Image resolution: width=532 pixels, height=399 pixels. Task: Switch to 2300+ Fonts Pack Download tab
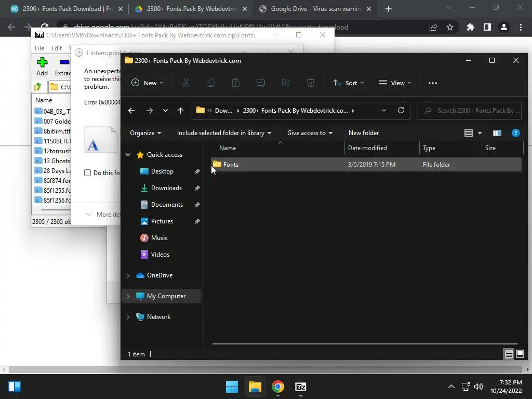point(66,9)
